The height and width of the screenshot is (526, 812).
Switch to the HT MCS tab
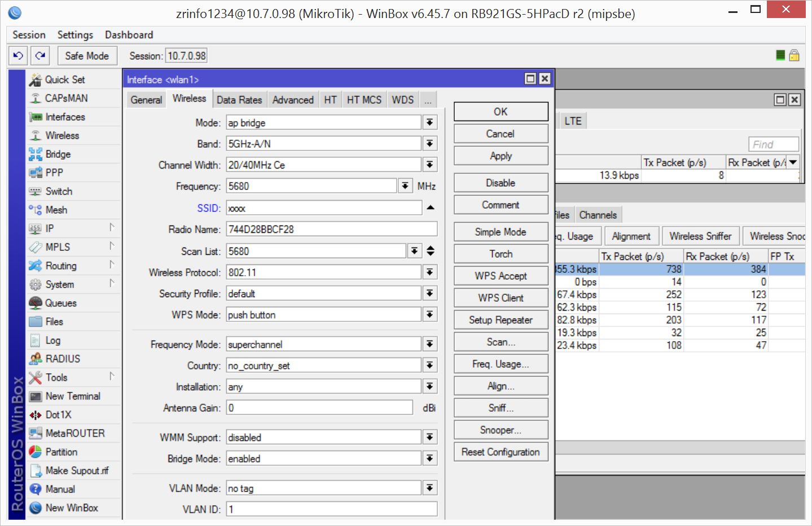(x=364, y=100)
